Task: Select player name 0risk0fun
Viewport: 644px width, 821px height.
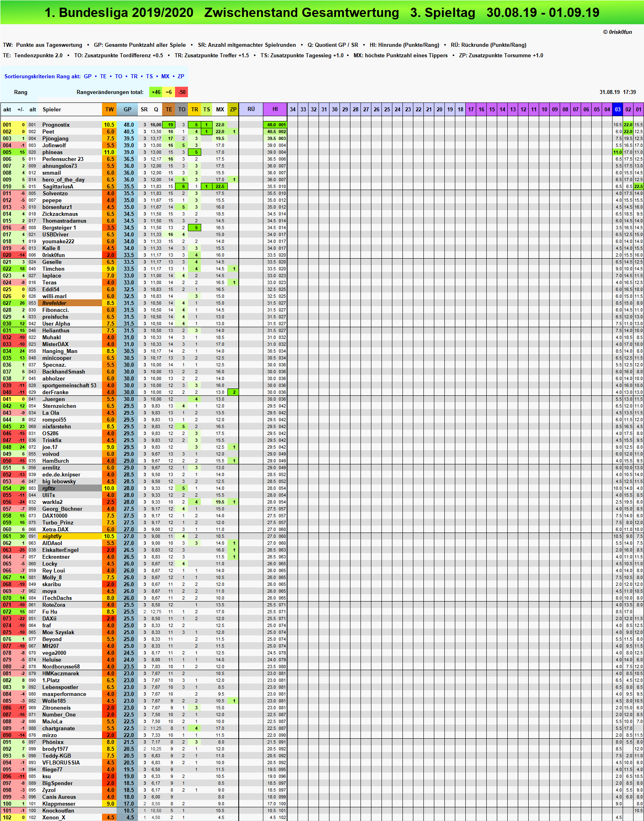Action: [x=53, y=255]
